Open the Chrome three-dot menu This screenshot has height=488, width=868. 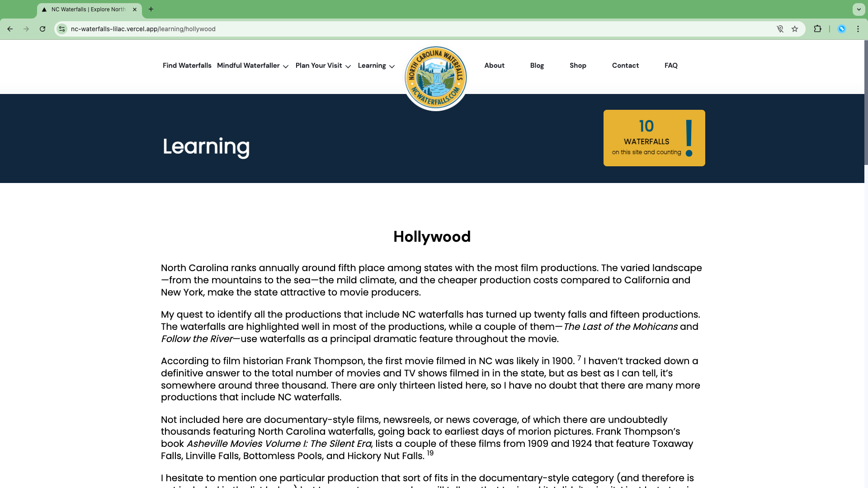click(x=858, y=29)
